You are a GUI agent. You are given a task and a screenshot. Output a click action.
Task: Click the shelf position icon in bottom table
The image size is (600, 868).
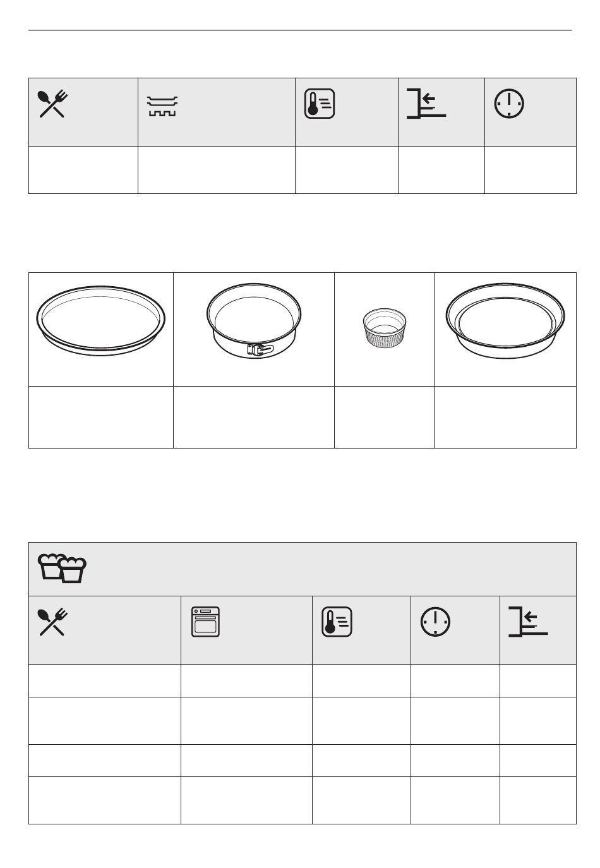528,622
